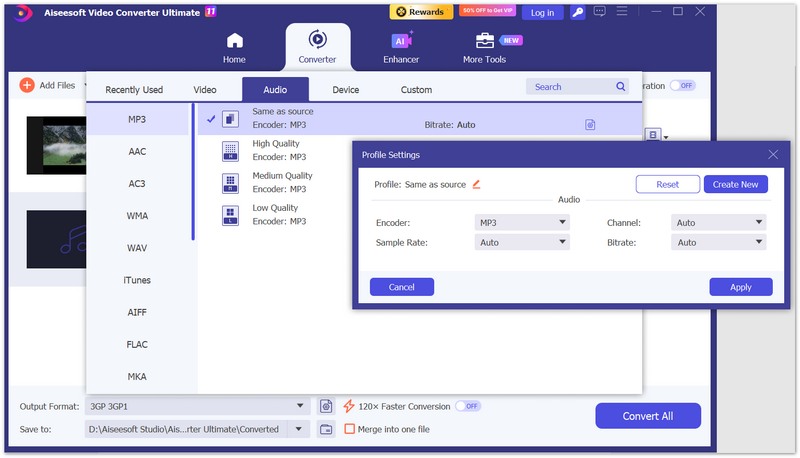Toggle 120x Faster Conversion switch

pos(468,406)
